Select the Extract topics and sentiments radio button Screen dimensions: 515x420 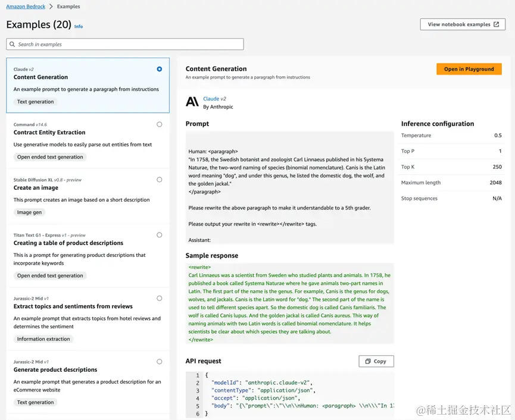(160, 298)
